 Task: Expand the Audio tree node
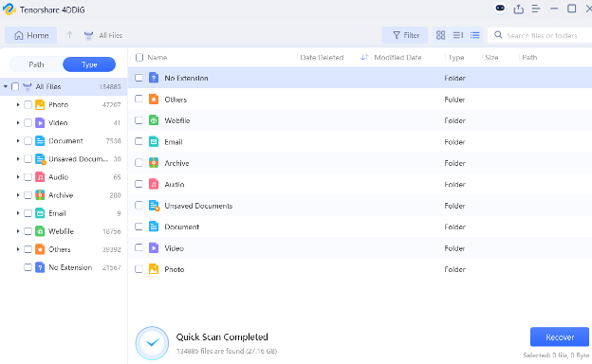tap(18, 177)
